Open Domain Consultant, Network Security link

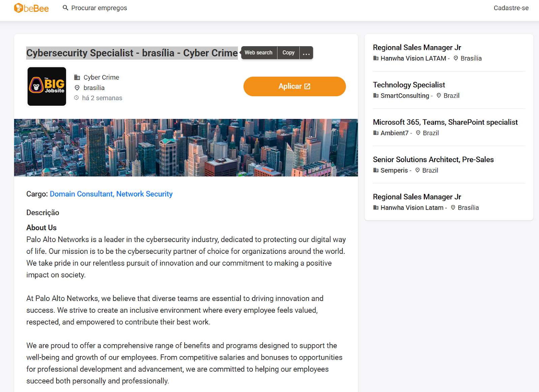(x=111, y=194)
